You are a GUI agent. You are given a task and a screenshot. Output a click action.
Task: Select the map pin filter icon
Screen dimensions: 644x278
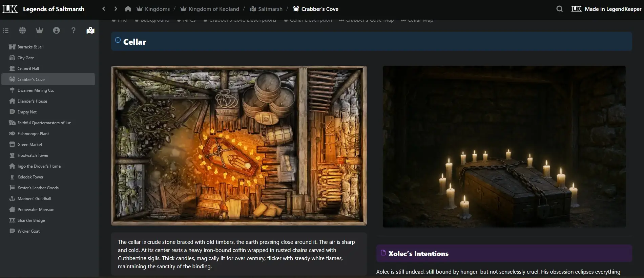tap(90, 30)
